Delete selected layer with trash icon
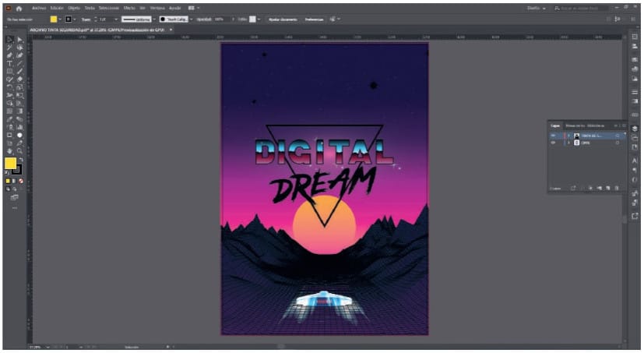This screenshot has height=353, width=644. [617, 188]
